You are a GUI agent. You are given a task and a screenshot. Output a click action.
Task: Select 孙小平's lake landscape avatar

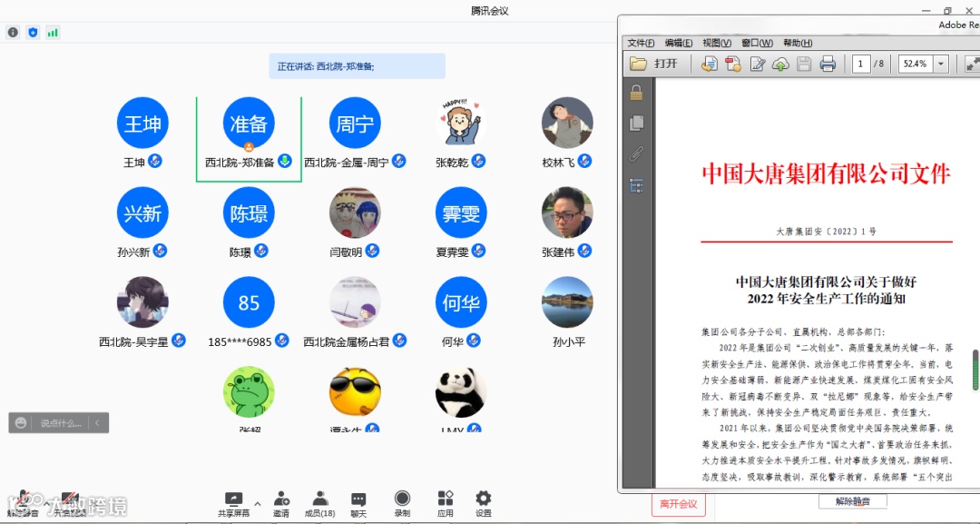click(567, 302)
